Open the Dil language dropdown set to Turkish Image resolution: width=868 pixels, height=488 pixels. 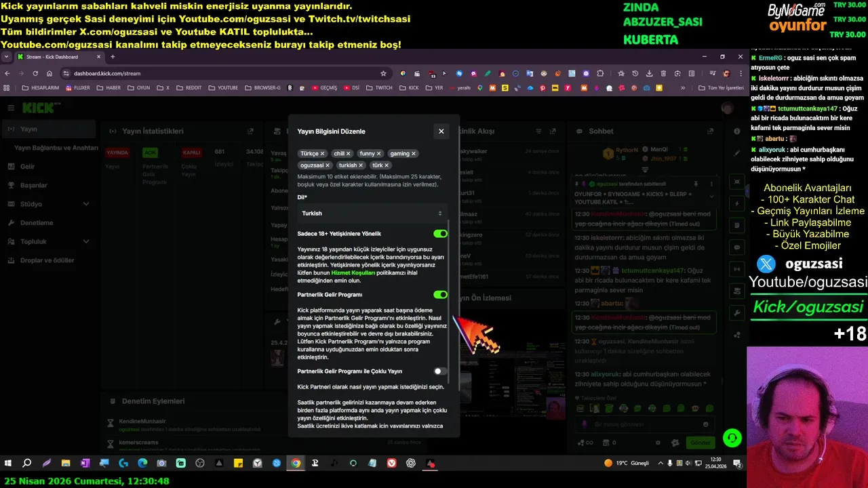pos(372,213)
